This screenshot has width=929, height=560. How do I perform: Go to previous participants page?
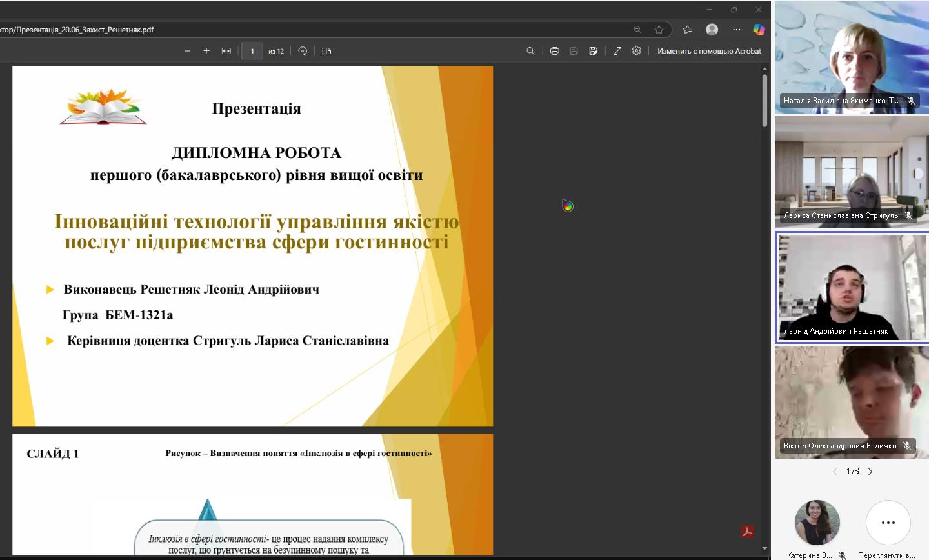(x=835, y=472)
